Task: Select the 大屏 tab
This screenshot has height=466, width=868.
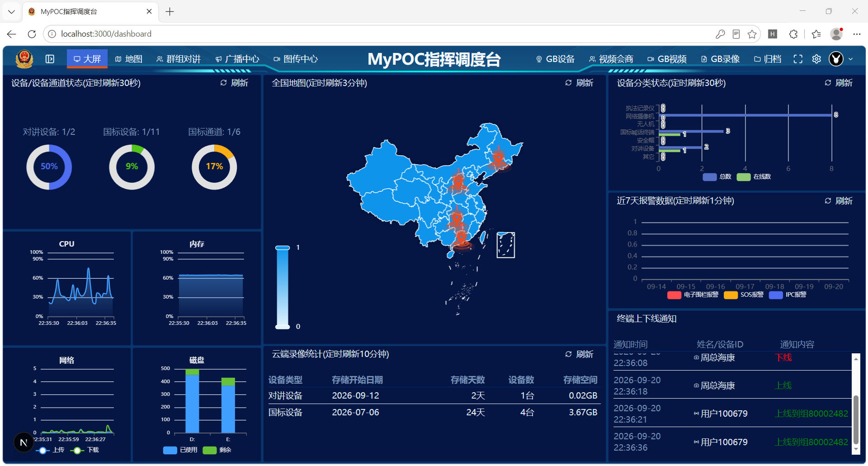Action: click(x=87, y=59)
